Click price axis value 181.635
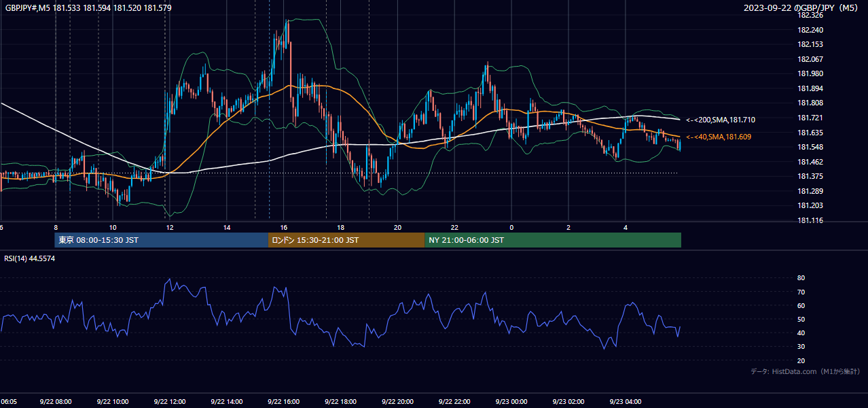 [x=810, y=133]
